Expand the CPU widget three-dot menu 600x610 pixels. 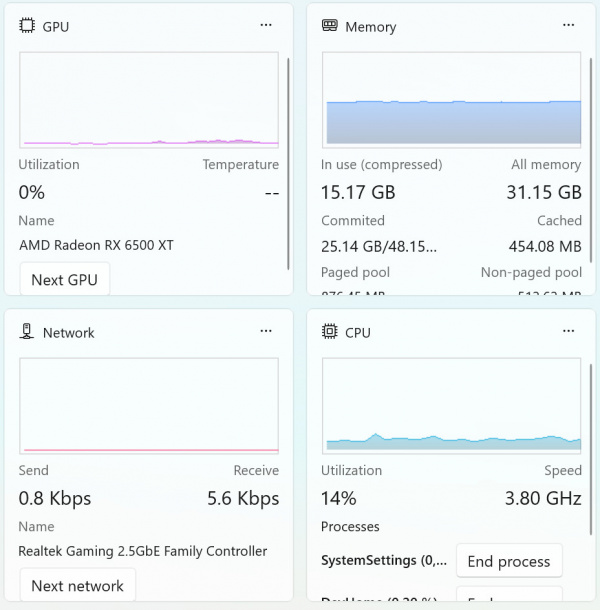point(568,331)
